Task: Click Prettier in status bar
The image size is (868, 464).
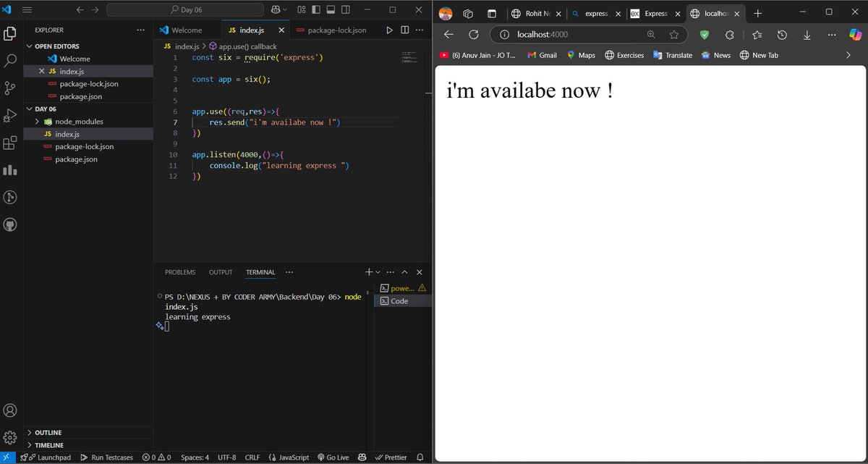Action: (x=391, y=457)
